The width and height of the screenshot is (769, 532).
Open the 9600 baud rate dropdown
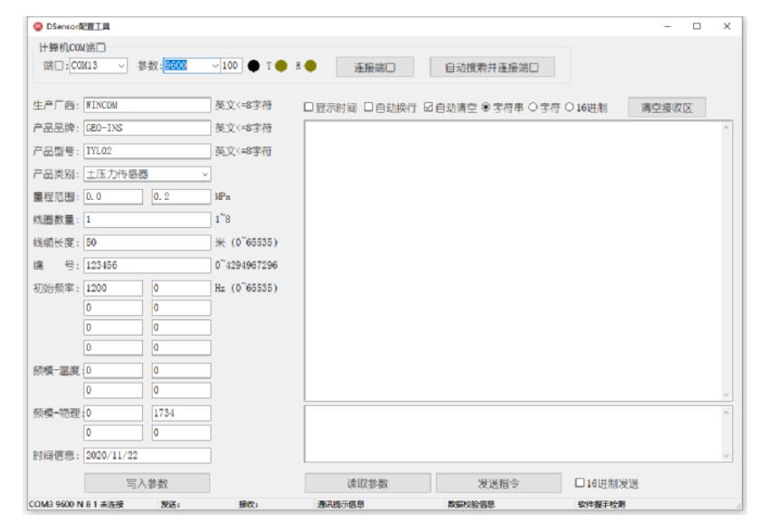[x=214, y=66]
